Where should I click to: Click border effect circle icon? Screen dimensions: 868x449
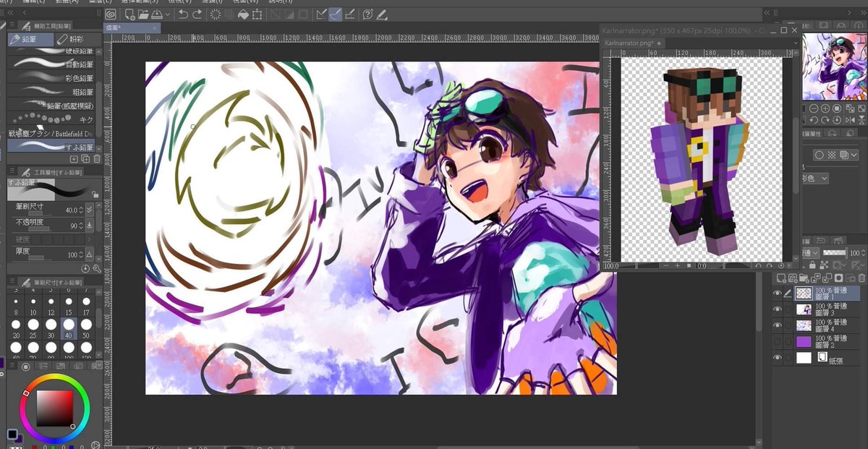[819, 155]
